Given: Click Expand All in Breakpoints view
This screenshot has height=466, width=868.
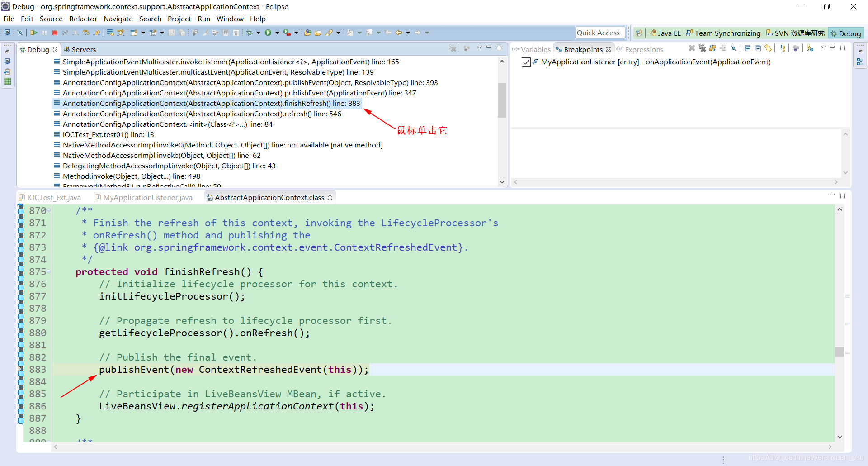Looking at the screenshot, I should pyautogui.click(x=747, y=48).
